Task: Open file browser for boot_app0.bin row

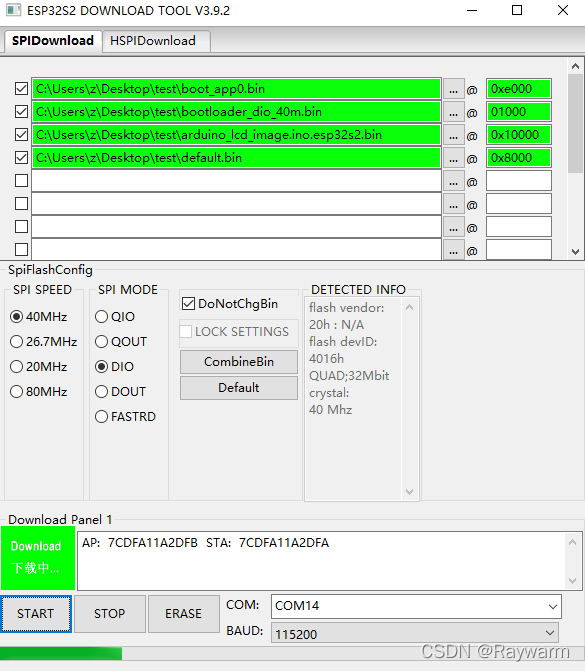Action: 454,89
